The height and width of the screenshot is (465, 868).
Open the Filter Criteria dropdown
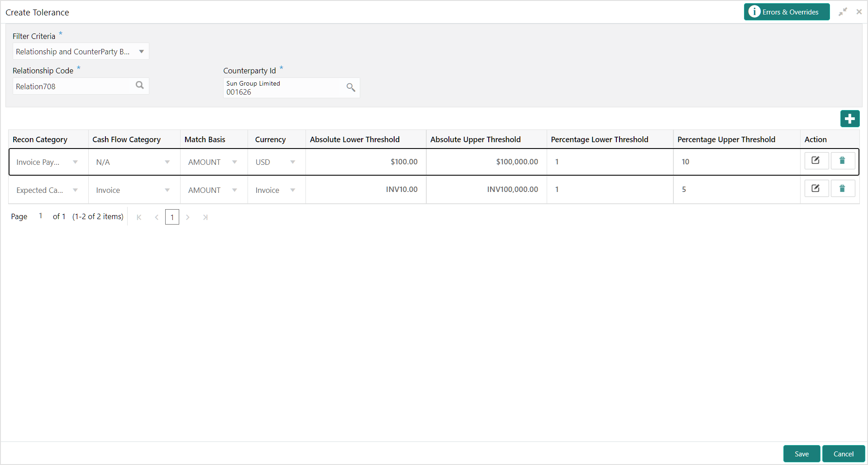coord(81,52)
